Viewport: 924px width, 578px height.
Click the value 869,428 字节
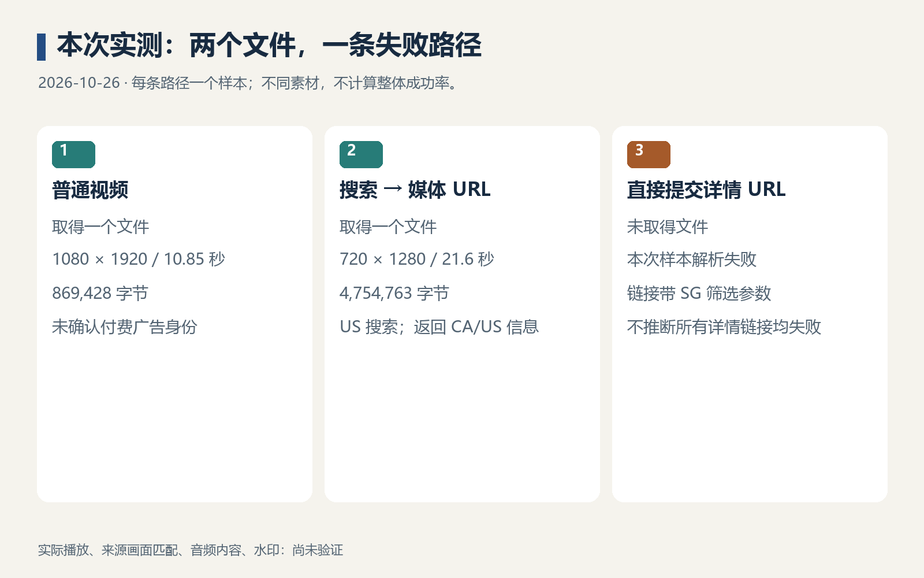coord(100,293)
